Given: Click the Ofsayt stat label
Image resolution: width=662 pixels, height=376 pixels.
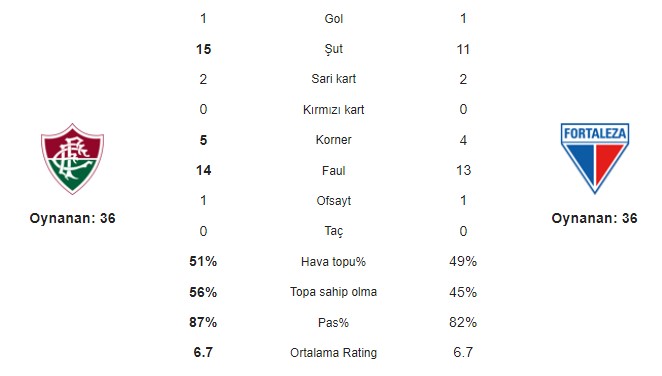Looking at the screenshot, I should 334,201.
